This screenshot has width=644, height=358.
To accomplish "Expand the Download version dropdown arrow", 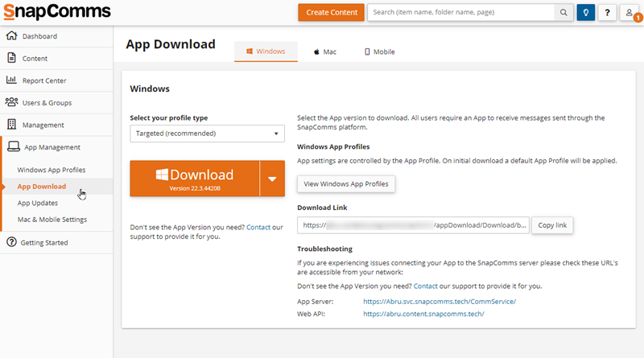I will point(272,179).
